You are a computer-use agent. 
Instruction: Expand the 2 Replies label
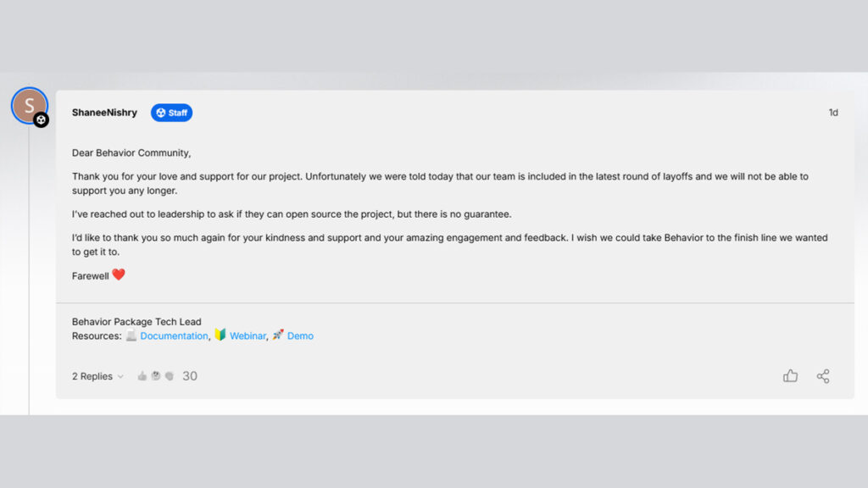click(x=92, y=376)
